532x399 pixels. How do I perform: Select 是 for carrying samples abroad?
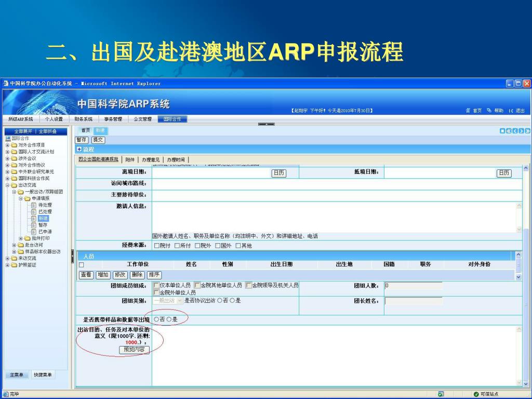tap(169, 320)
